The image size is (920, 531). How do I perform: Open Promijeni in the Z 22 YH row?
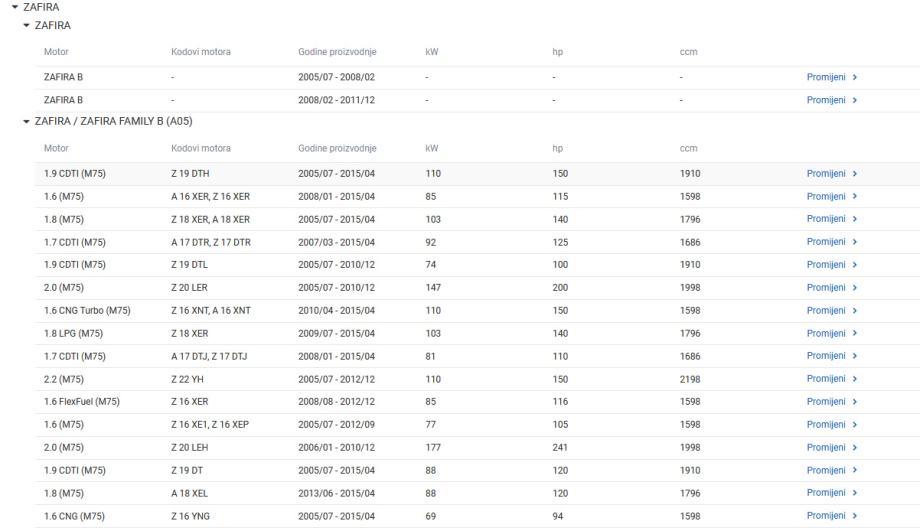826,378
